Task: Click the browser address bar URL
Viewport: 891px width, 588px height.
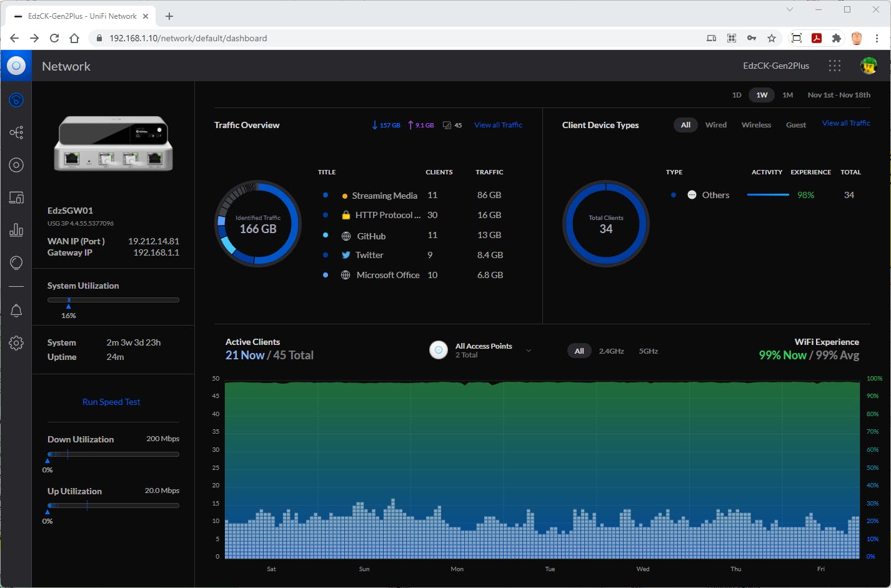Action: coord(188,38)
